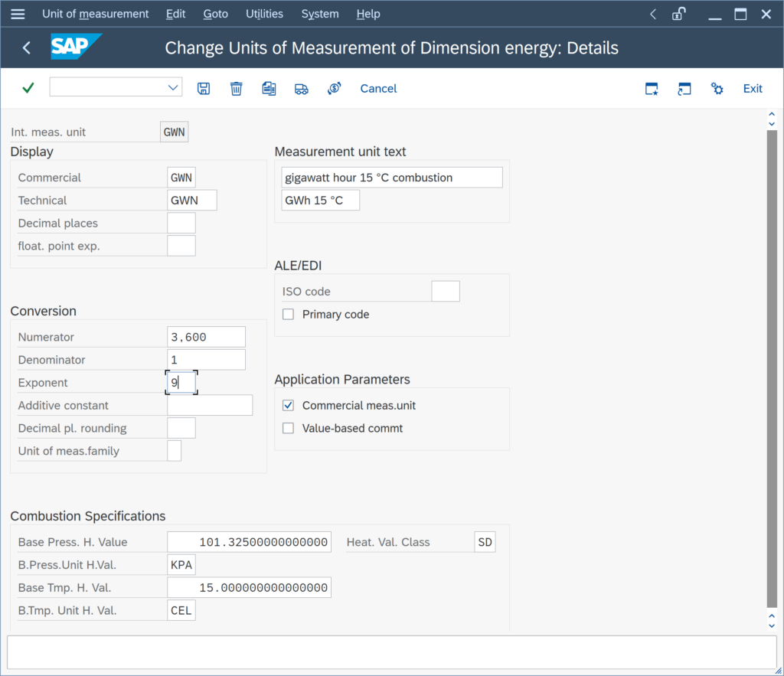
Task: Click the gigawatt hour 15 °C combustion field
Action: (x=392, y=178)
